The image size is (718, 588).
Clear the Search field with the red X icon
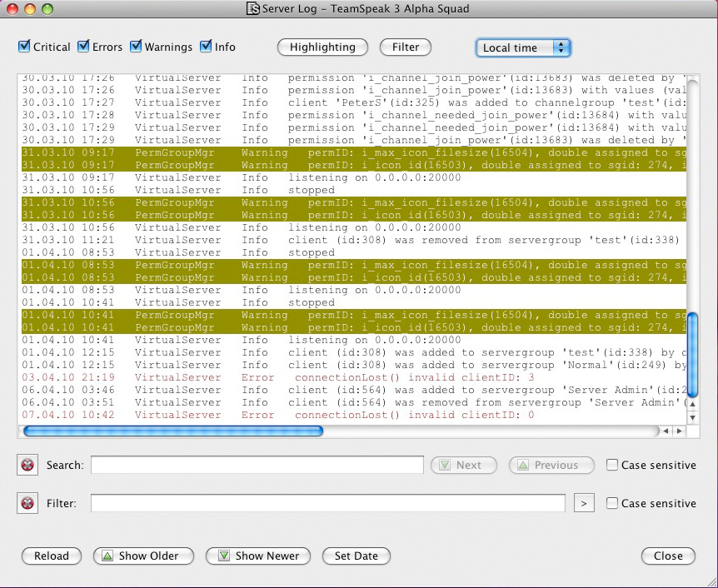(x=27, y=465)
